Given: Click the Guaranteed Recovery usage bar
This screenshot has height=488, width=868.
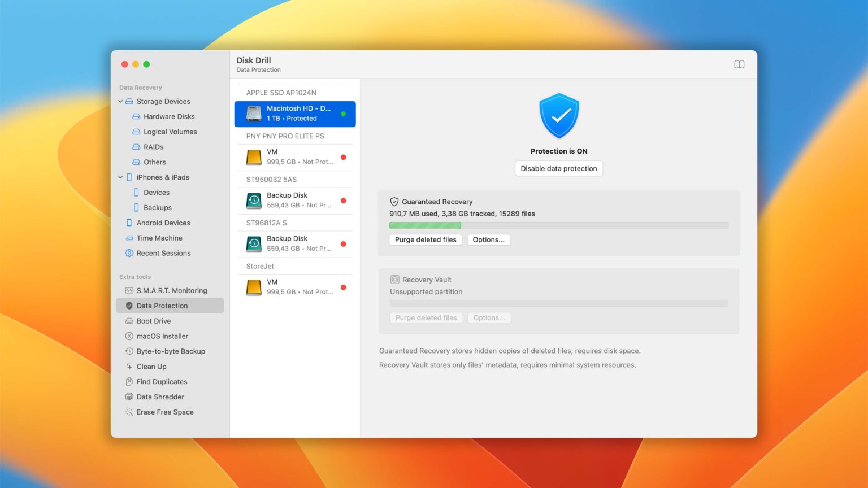Looking at the screenshot, I should (558, 225).
